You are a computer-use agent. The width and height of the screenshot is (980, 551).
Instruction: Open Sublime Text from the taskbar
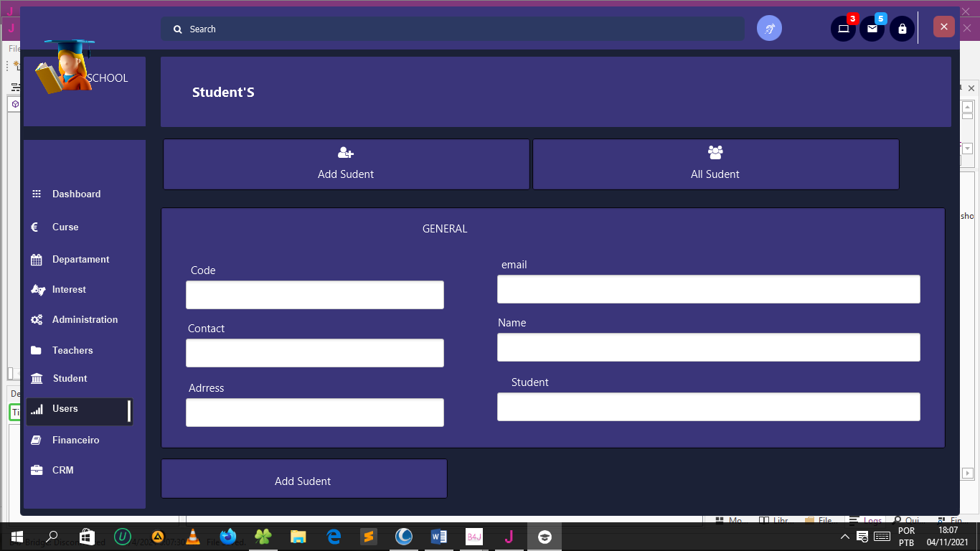coord(369,537)
